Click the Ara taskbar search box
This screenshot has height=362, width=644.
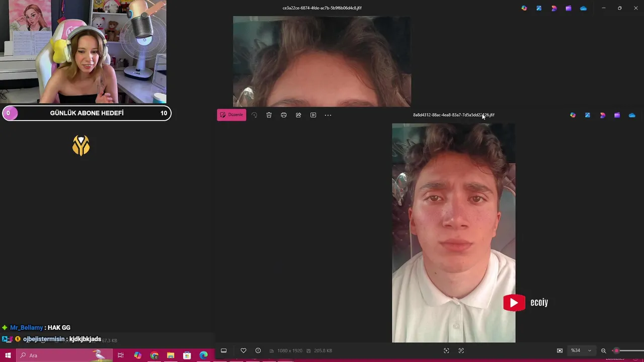pos(64,355)
